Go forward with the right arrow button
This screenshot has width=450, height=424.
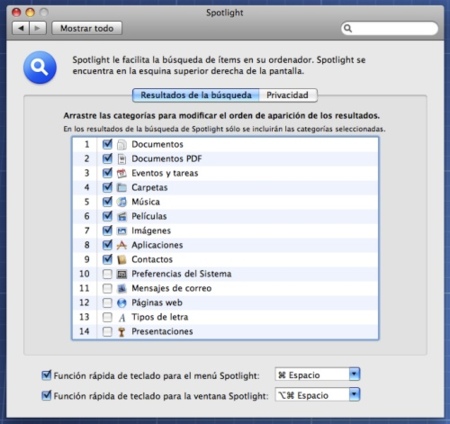(x=38, y=28)
